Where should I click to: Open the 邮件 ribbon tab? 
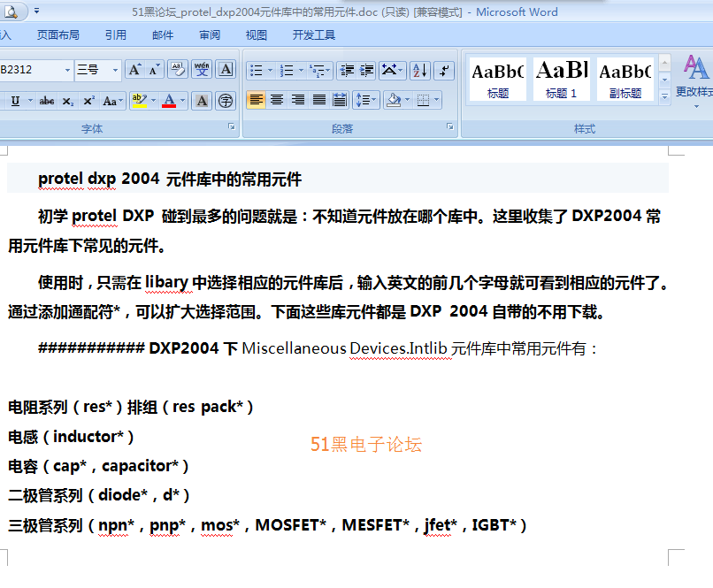click(x=163, y=35)
